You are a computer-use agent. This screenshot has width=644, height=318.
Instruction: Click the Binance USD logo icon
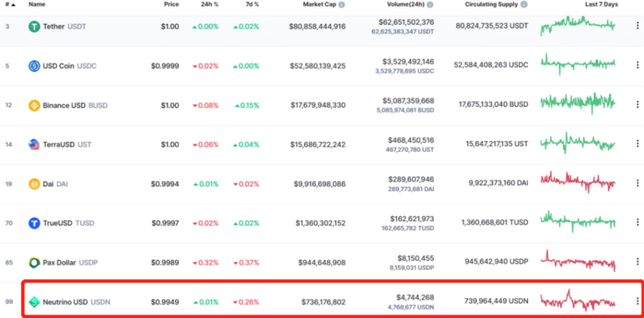pyautogui.click(x=34, y=105)
